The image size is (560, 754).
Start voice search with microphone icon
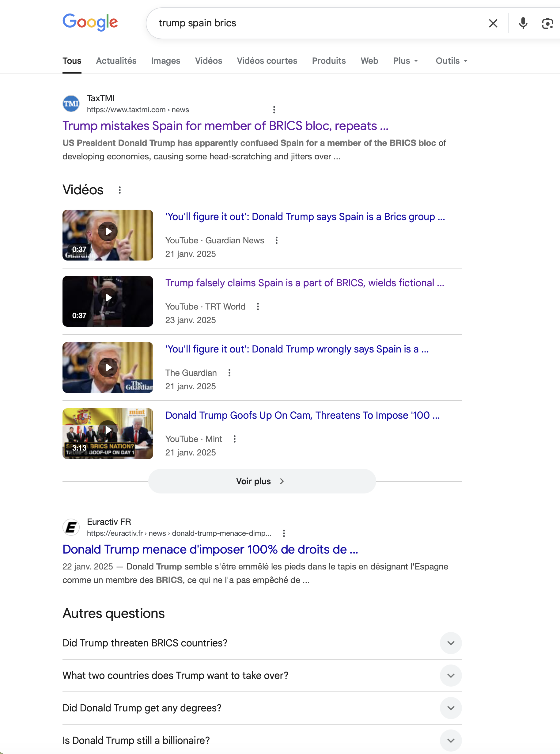click(x=523, y=23)
